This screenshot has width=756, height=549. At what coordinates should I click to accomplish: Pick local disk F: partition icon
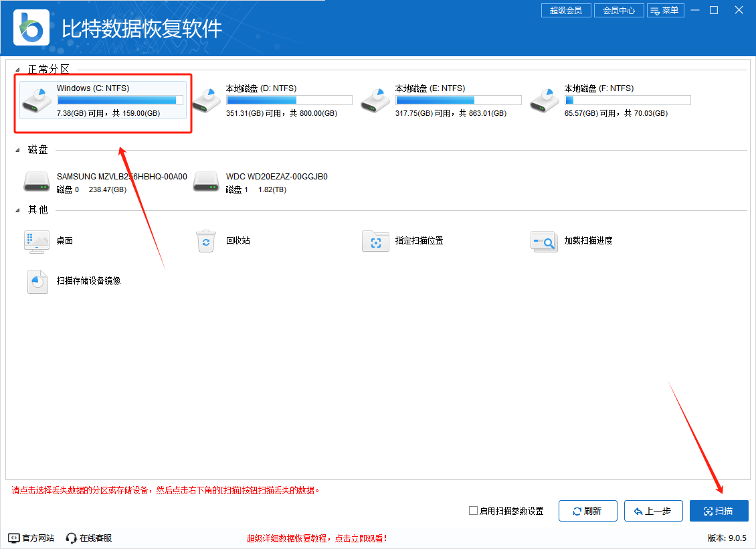pos(544,100)
